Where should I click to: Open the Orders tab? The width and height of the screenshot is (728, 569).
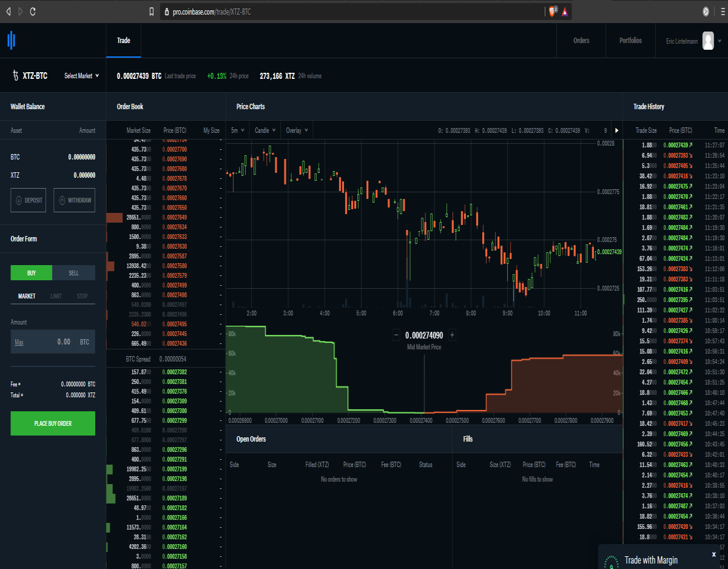pos(581,41)
